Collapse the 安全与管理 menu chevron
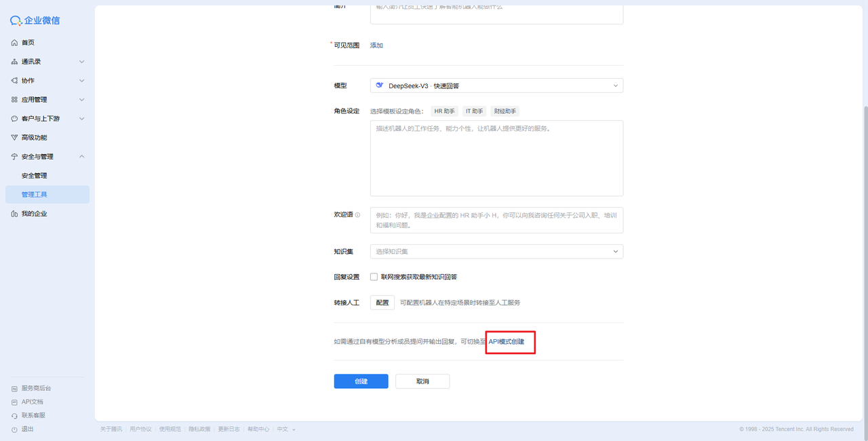 coord(81,157)
